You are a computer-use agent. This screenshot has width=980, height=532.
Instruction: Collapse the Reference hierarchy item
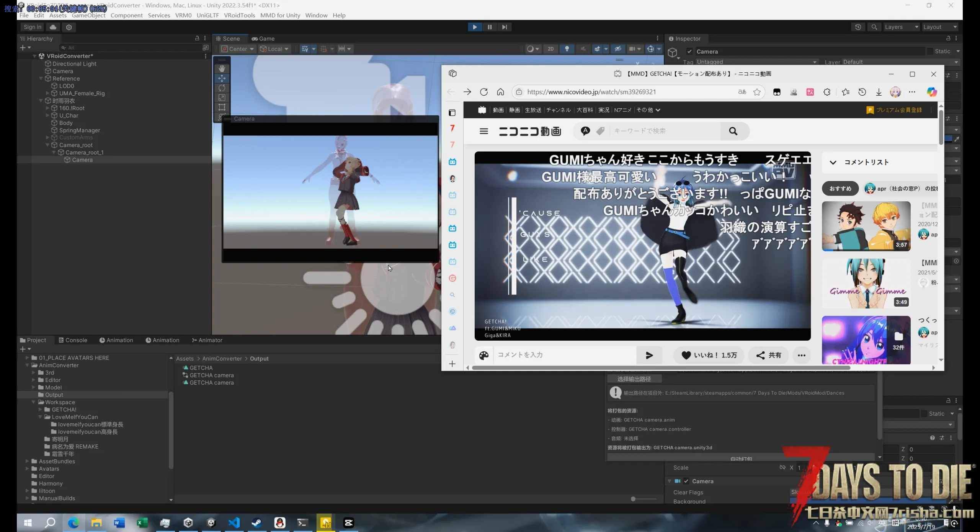(x=41, y=78)
